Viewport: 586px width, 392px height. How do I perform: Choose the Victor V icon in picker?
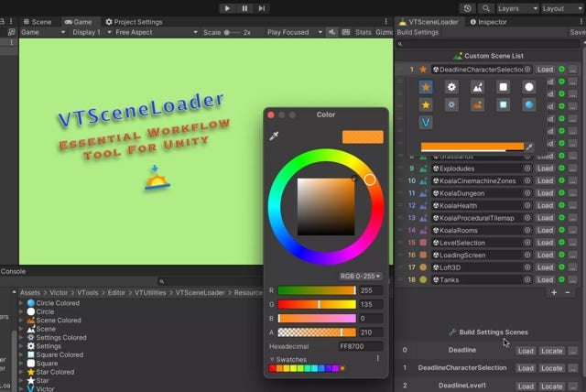[x=425, y=122]
